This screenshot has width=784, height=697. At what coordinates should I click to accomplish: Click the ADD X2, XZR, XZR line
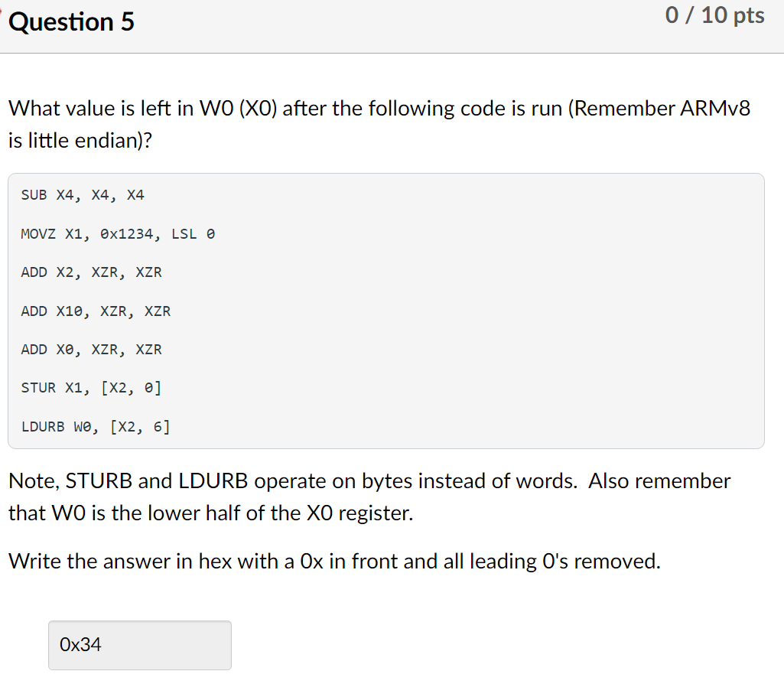coord(91,272)
